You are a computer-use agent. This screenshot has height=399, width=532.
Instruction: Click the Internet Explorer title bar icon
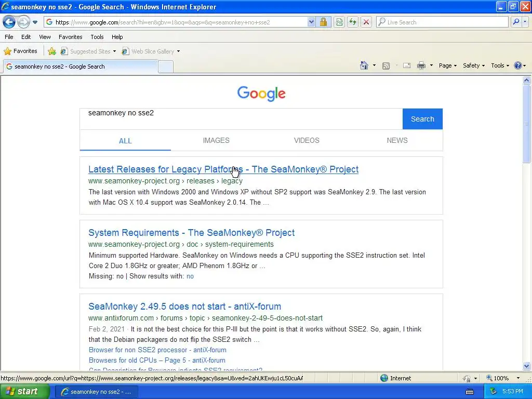(5, 6)
